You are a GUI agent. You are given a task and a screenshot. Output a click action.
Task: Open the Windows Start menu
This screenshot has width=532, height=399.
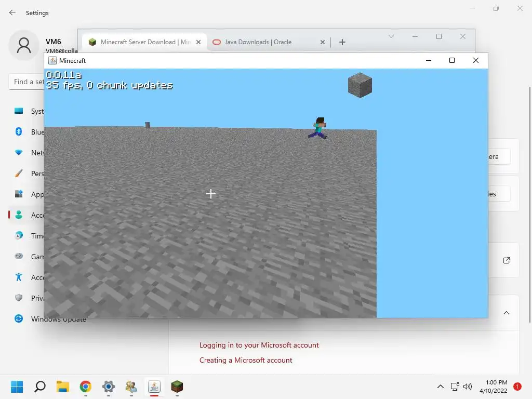coord(17,387)
